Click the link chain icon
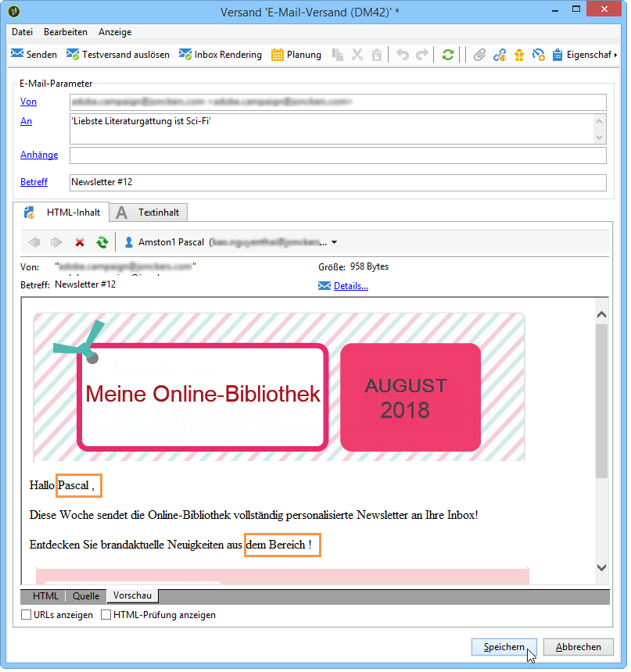The width and height of the screenshot is (631, 672). point(500,55)
